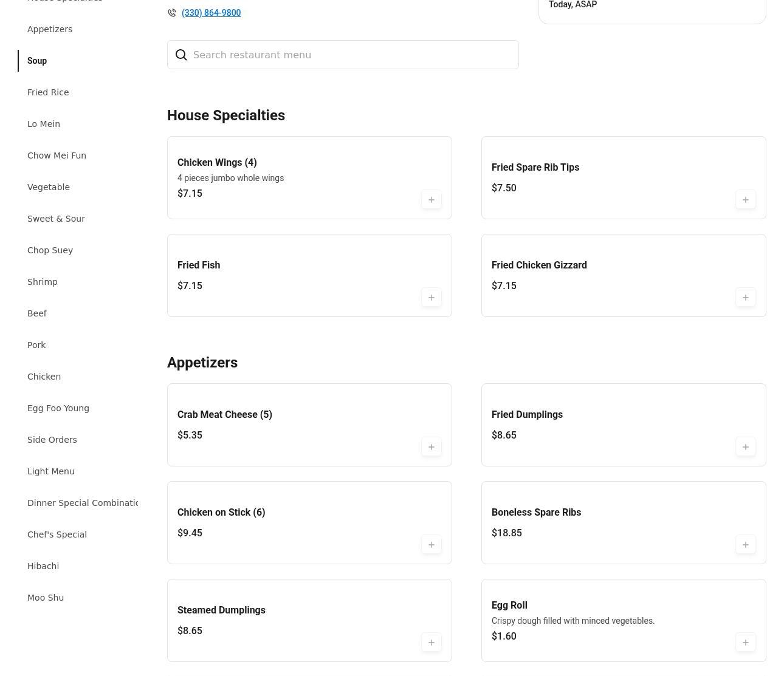
Task: Click plus icon for Fried Dumplings
Action: (745, 447)
